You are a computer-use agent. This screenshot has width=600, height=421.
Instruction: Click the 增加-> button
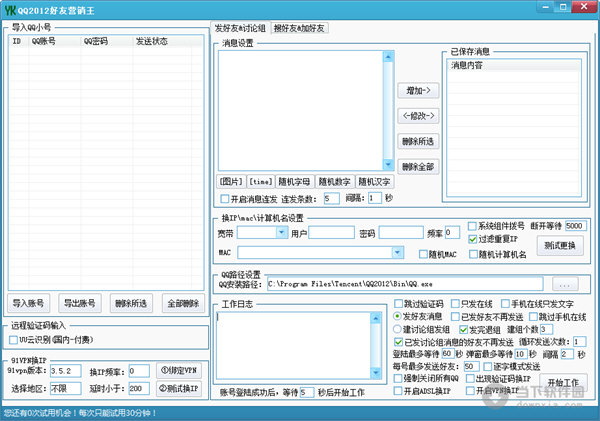418,91
